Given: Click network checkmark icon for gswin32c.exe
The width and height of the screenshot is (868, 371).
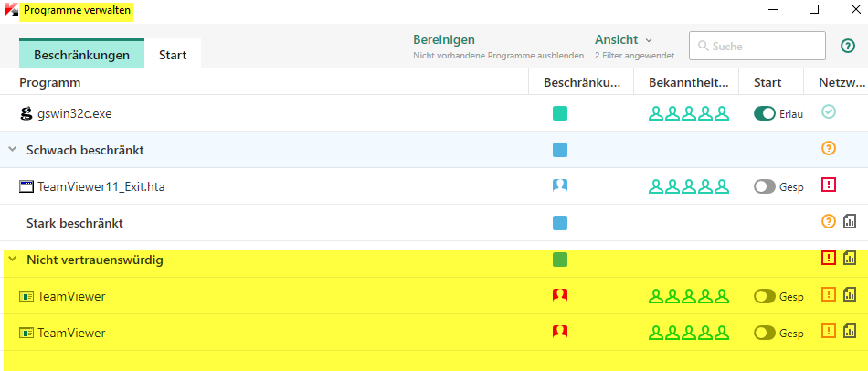Looking at the screenshot, I should tap(829, 111).
